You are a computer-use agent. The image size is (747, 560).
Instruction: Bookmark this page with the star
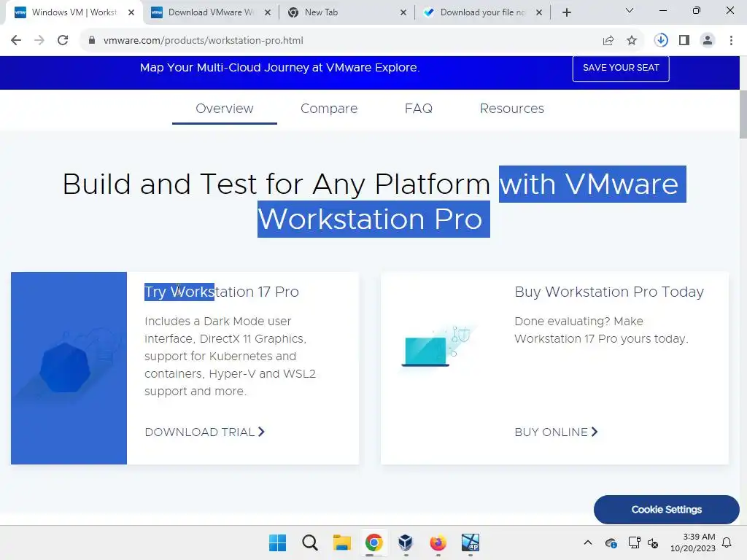(632, 41)
